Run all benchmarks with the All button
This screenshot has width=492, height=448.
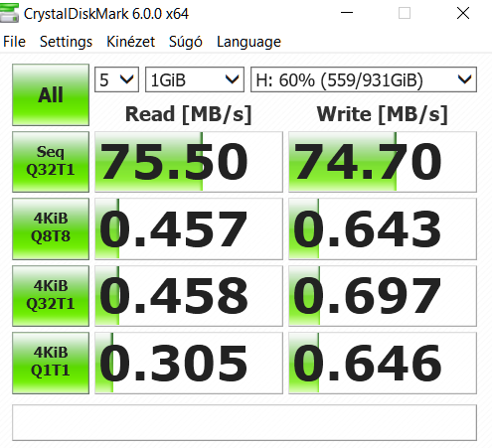(51, 94)
